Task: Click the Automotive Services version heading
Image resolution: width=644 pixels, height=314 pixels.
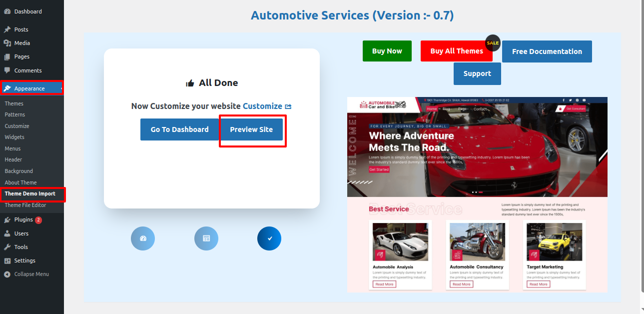Action: pos(352,15)
